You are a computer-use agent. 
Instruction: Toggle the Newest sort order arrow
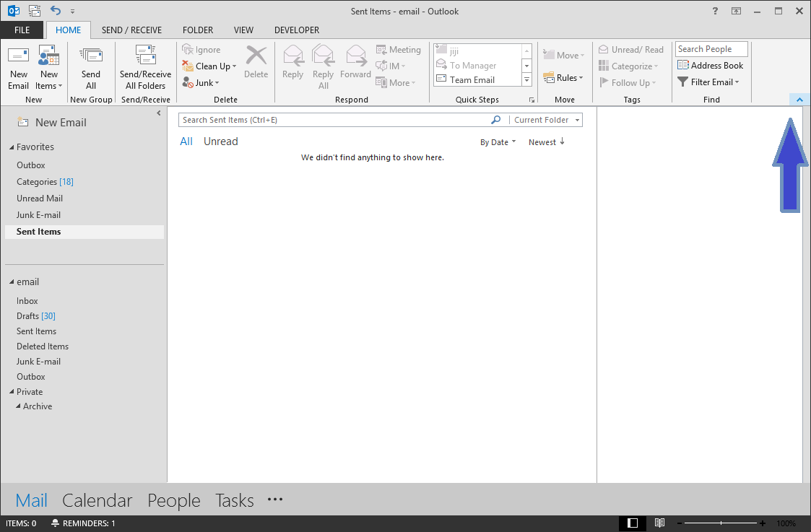(563, 141)
